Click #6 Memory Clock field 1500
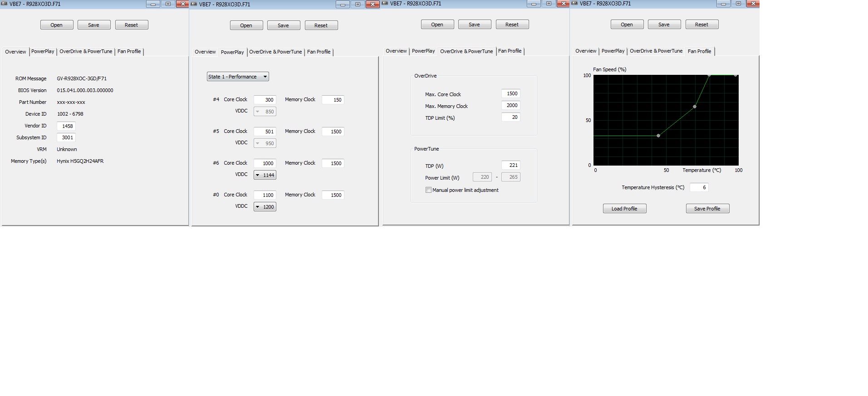868x396 pixels. pyautogui.click(x=333, y=163)
